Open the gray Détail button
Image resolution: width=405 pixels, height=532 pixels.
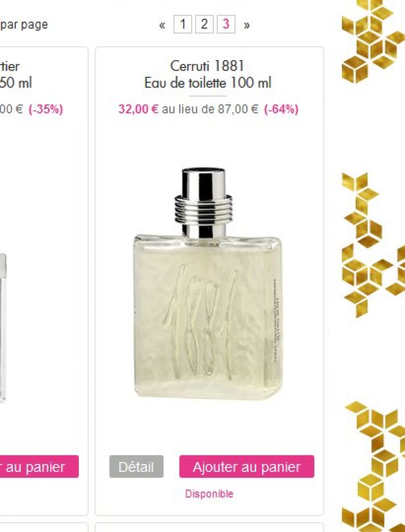pos(136,467)
